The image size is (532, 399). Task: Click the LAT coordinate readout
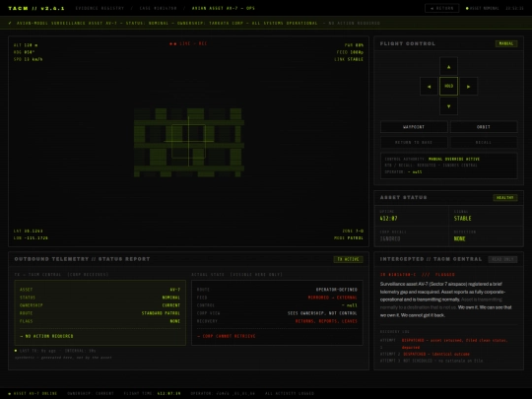(x=29, y=232)
